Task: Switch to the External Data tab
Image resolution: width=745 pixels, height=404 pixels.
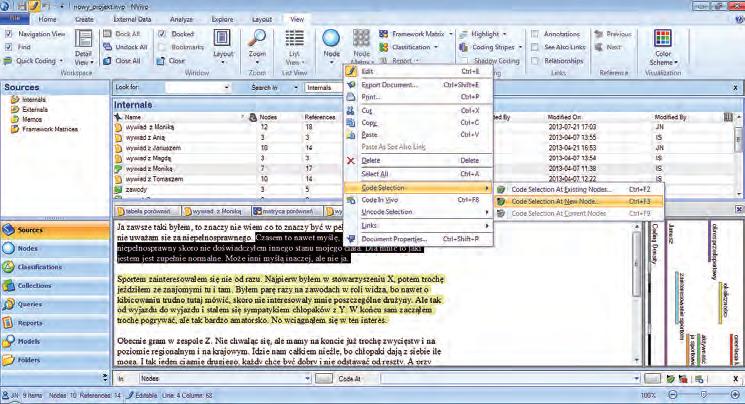Action: point(132,19)
